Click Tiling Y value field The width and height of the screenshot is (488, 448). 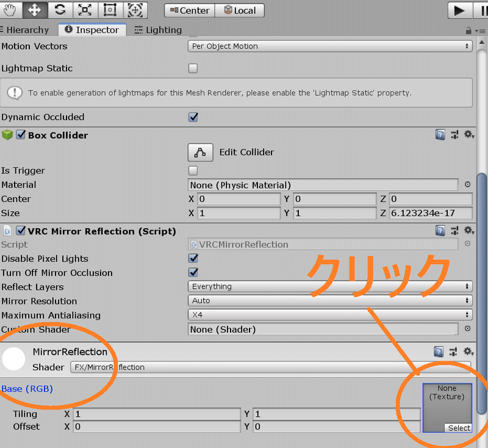pyautogui.click(x=337, y=414)
